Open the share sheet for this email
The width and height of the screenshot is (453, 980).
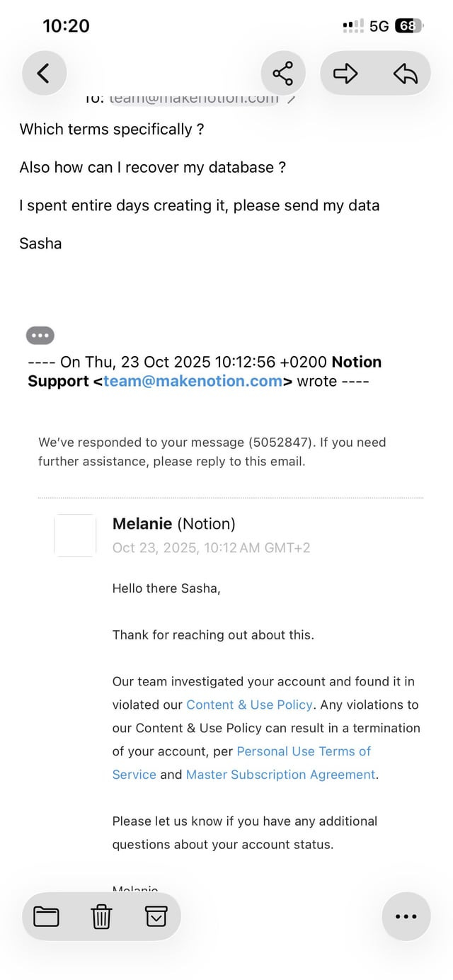click(x=283, y=72)
